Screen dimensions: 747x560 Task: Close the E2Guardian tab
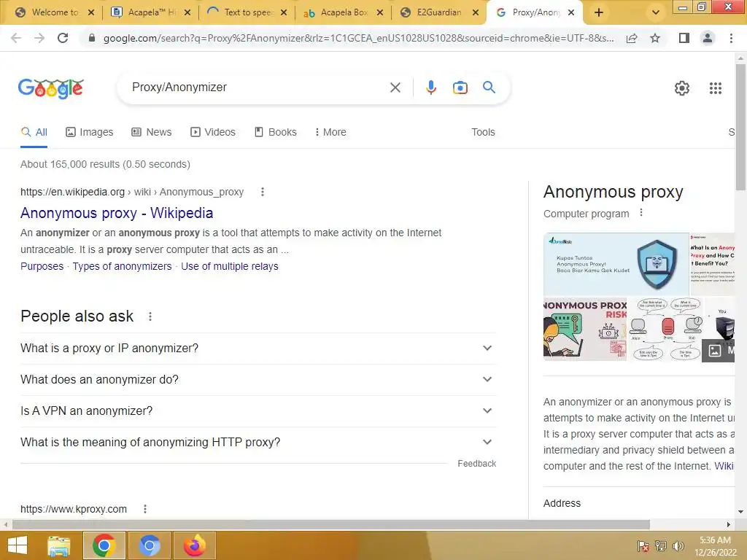click(476, 13)
